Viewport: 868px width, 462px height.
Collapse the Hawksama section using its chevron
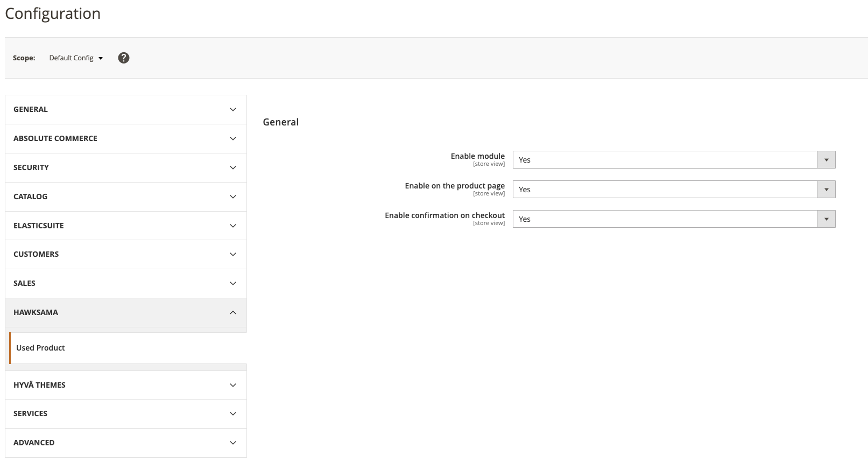[233, 312]
